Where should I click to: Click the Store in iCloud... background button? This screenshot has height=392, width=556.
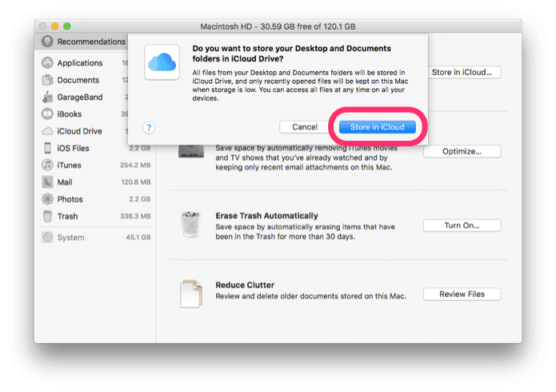tap(464, 72)
